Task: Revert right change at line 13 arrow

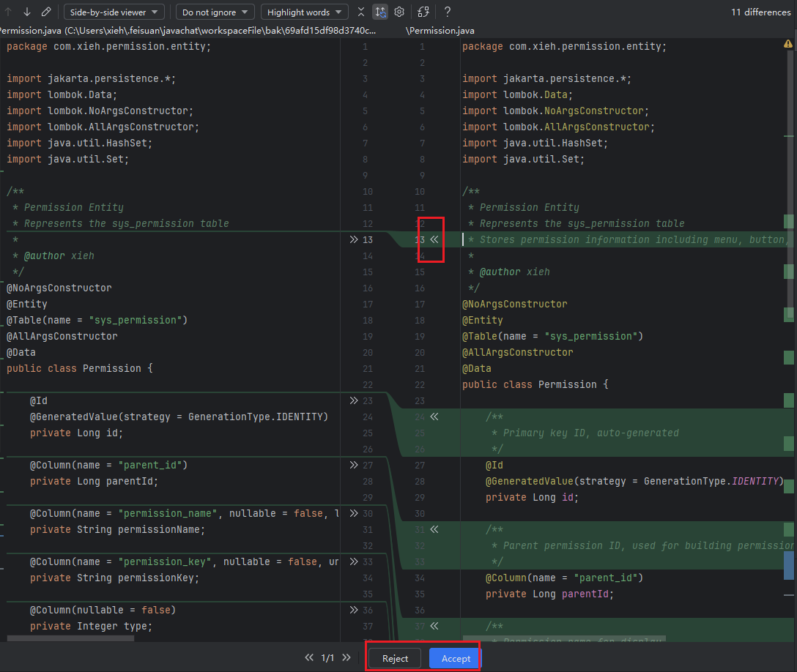Action: pos(434,239)
